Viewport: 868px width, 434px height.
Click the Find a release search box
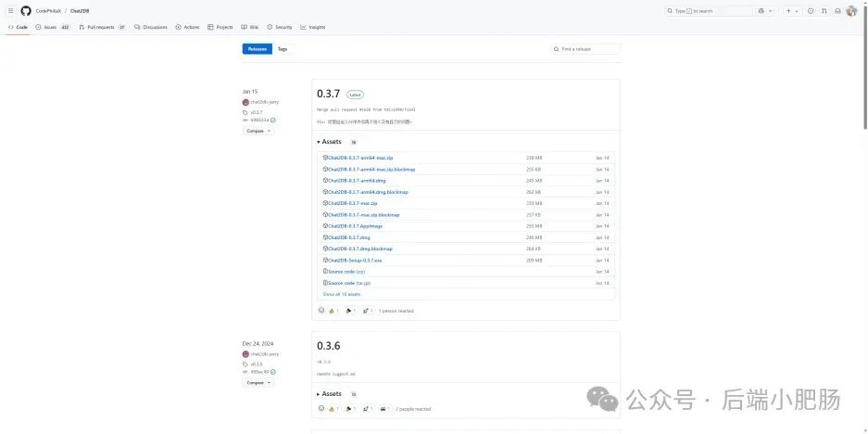[585, 49]
